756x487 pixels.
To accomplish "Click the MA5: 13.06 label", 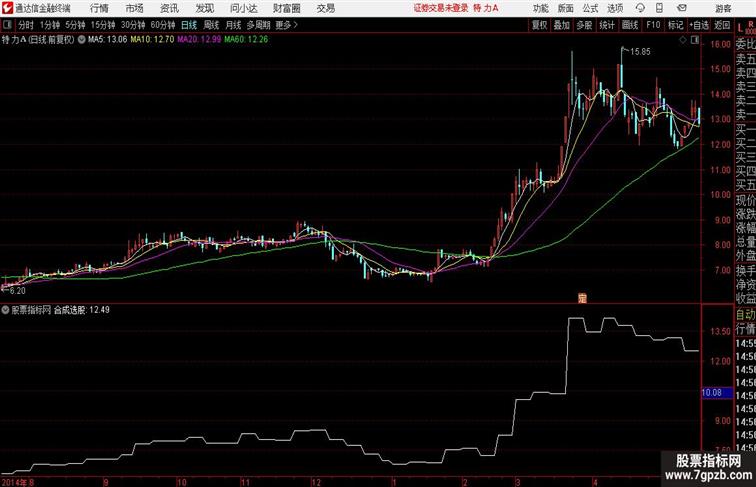I will pyautogui.click(x=108, y=40).
